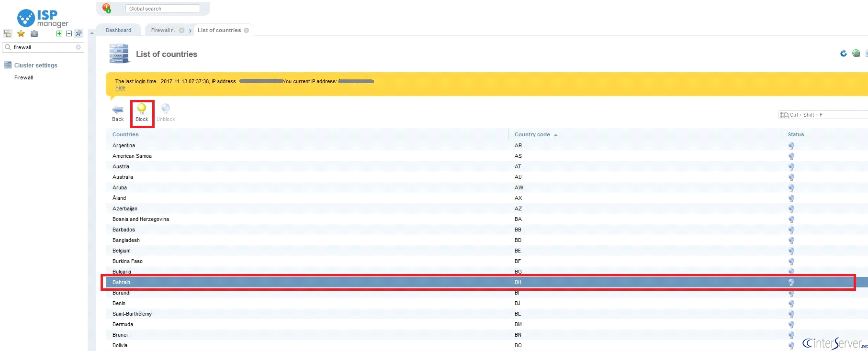
Task: Click the Hide link in the yellow banner
Action: (120, 88)
